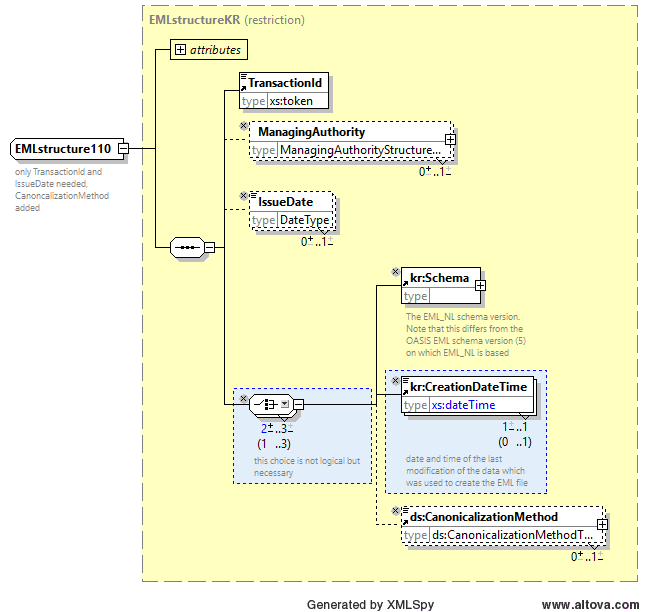Expand the ManagingAuthority element plus button
This screenshot has width=648, height=612.
[x=450, y=140]
